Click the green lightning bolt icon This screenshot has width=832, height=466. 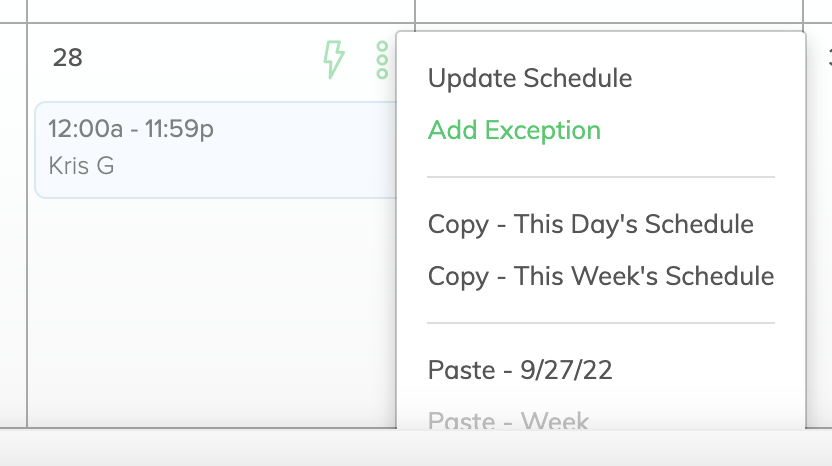coord(334,59)
